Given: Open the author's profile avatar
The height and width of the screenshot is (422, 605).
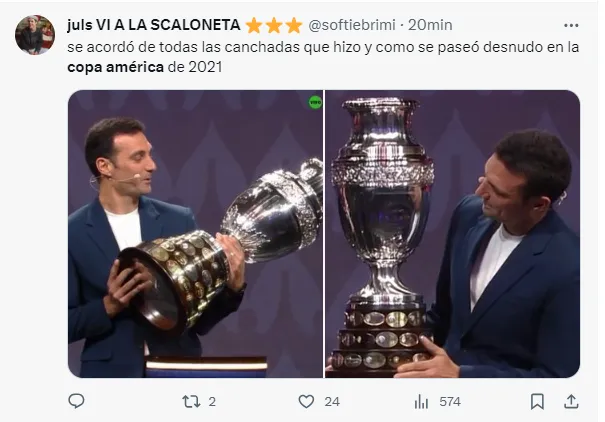Looking at the screenshot, I should pyautogui.click(x=35, y=35).
